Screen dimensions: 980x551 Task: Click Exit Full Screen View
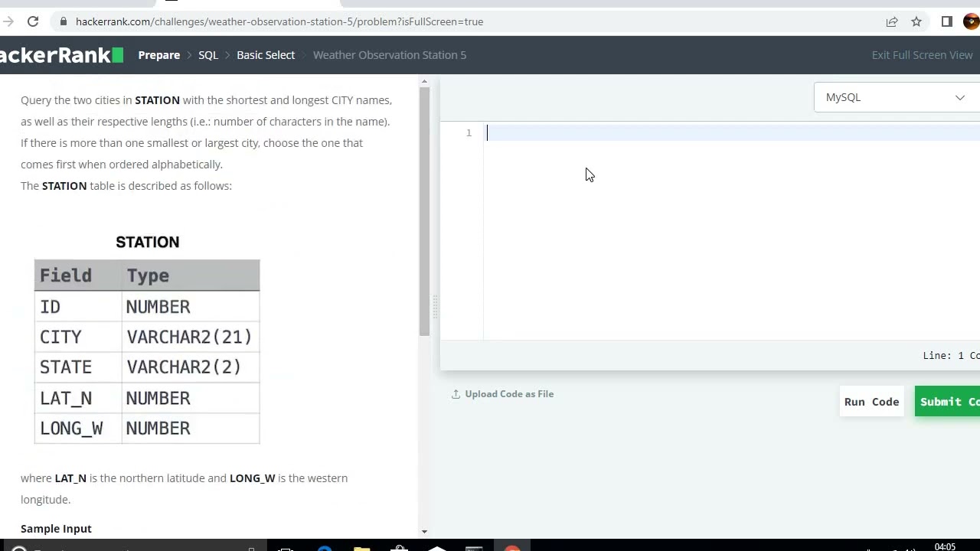922,55
